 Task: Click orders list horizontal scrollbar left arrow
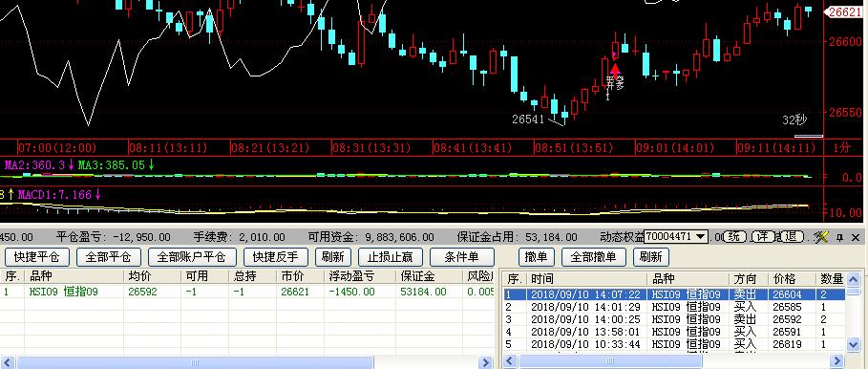[509, 361]
